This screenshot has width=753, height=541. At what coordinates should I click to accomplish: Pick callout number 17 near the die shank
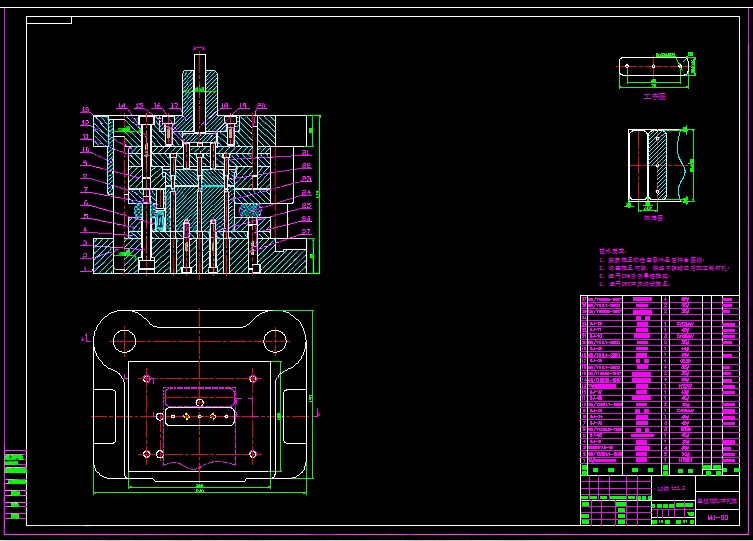tap(174, 106)
